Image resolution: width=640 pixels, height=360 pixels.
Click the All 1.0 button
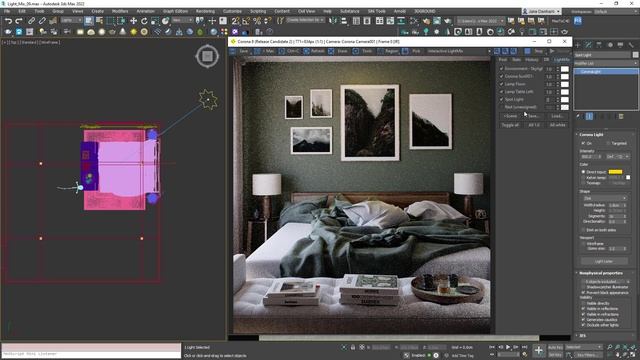tap(534, 125)
